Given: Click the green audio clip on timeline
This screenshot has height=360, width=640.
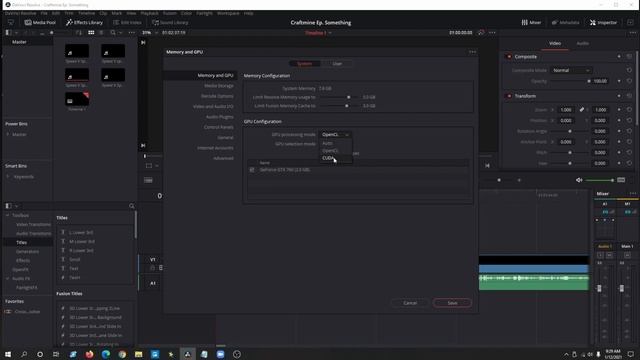Looking at the screenshot, I should point(533,282).
